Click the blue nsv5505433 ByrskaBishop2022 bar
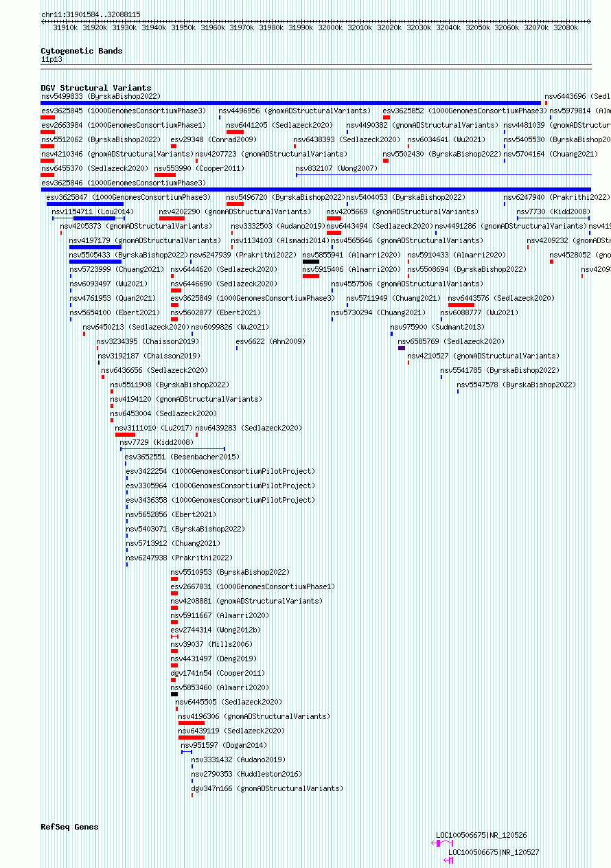This screenshot has width=611, height=868. [95, 262]
